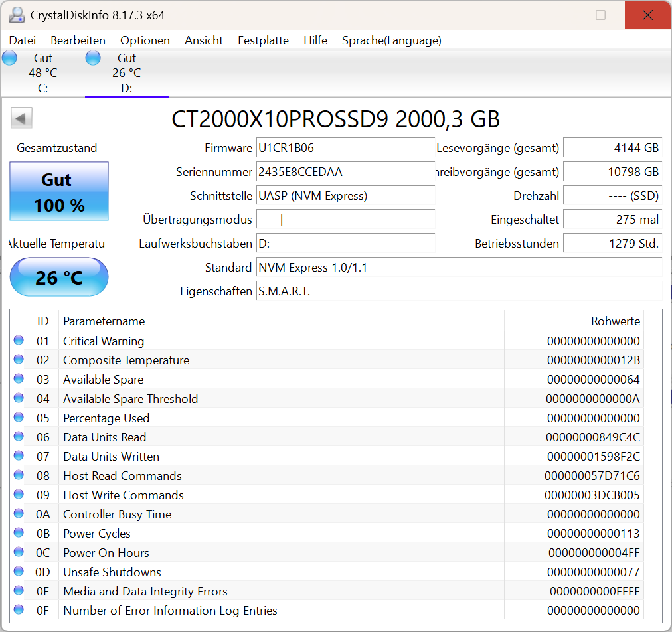Click raw value 000000057D71C6

tap(592, 475)
